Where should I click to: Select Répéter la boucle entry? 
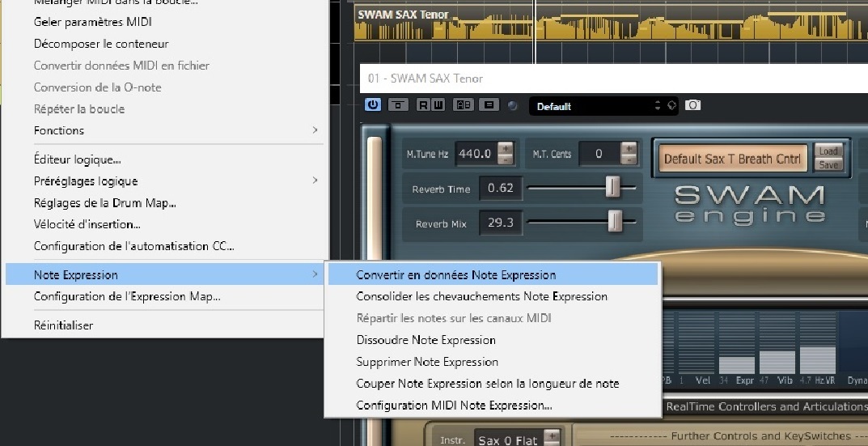pyautogui.click(x=165, y=108)
